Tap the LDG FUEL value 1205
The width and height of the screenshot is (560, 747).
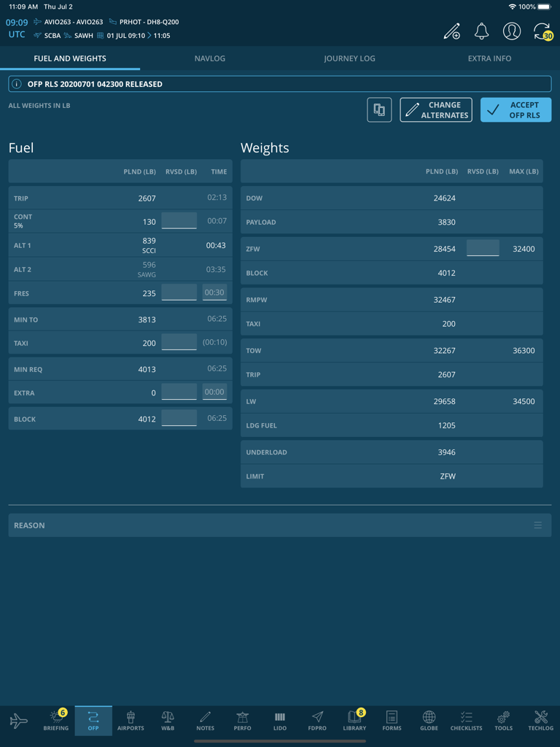(447, 425)
